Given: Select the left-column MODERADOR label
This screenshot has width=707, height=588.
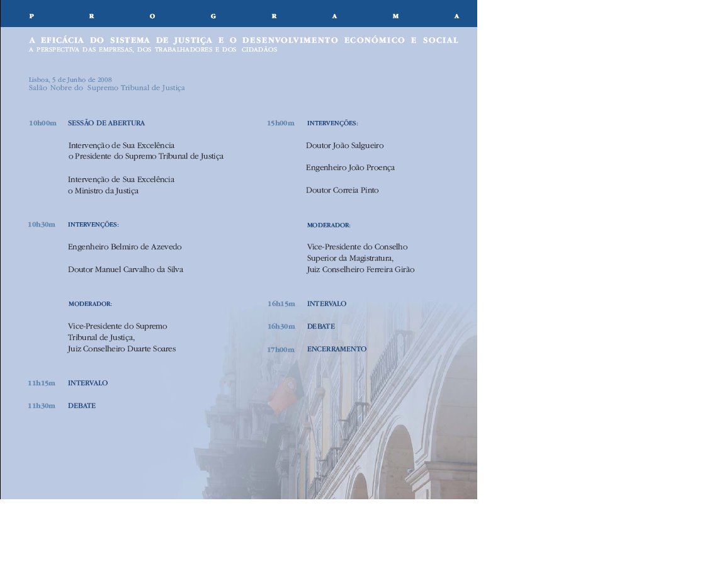Looking at the screenshot, I should (89, 303).
